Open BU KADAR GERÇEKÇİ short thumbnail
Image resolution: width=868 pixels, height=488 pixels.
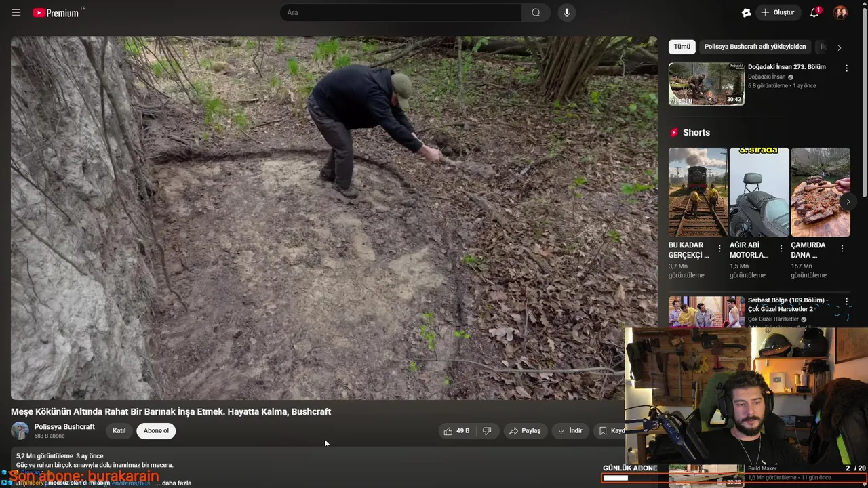point(698,192)
